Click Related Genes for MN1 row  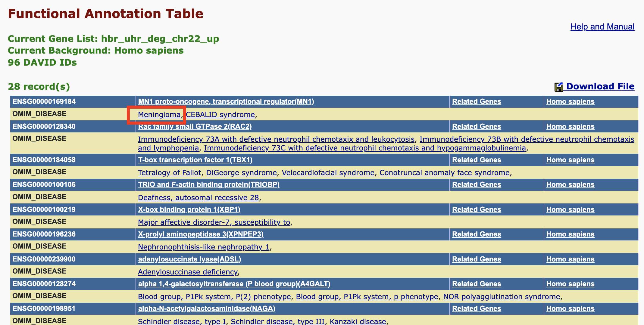point(477,102)
